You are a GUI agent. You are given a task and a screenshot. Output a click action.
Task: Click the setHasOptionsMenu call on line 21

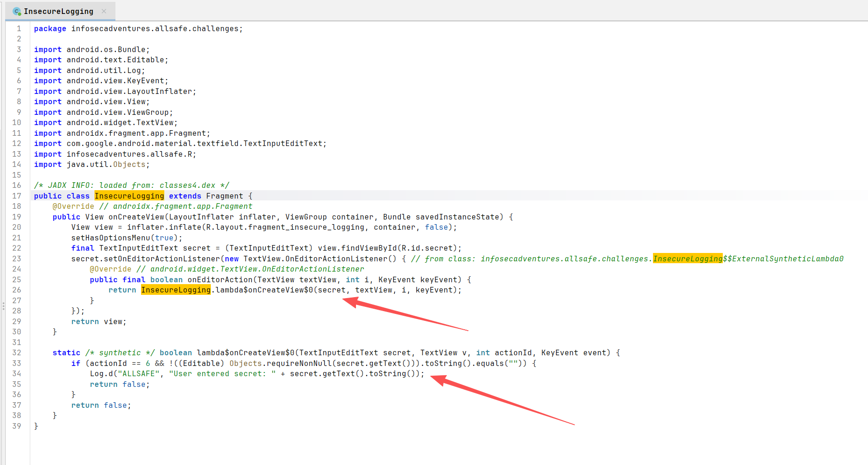point(110,238)
